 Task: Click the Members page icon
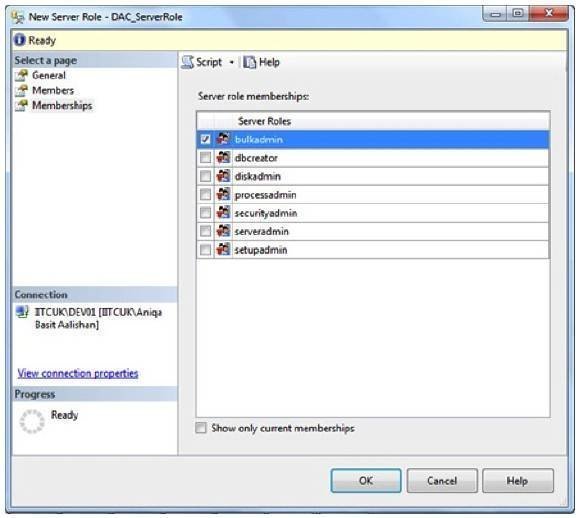[x=21, y=90]
